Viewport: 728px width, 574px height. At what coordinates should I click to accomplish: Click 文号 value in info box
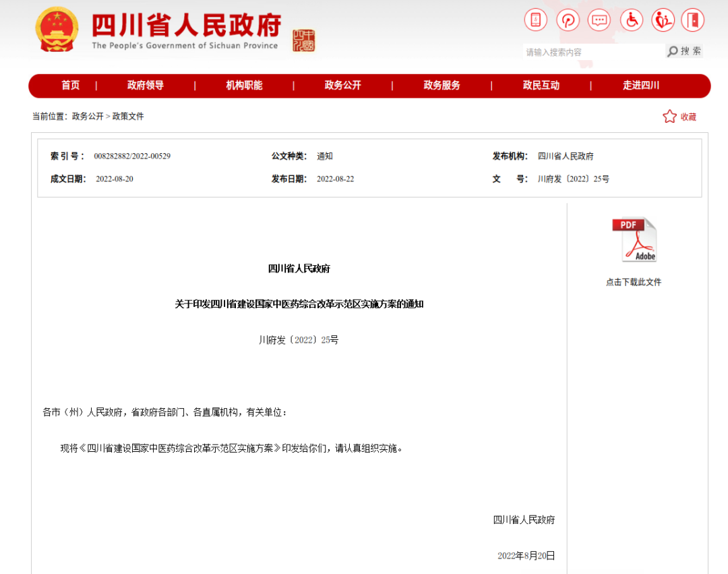(574, 179)
